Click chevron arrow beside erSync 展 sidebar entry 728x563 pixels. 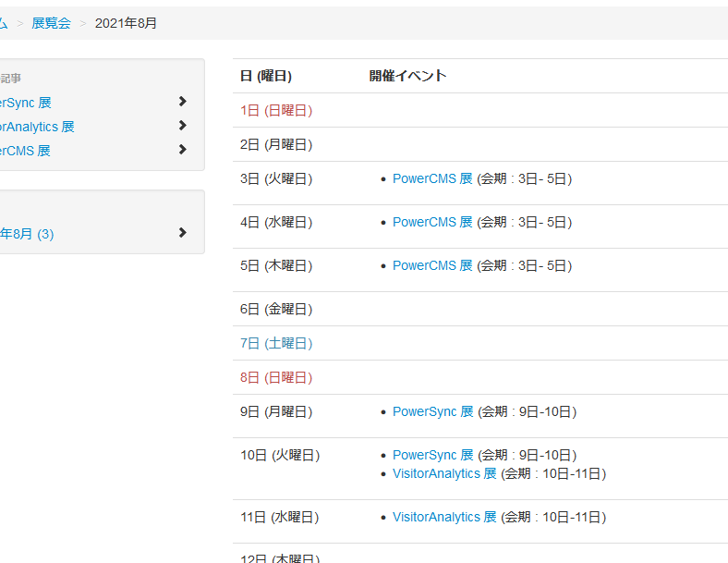(183, 102)
